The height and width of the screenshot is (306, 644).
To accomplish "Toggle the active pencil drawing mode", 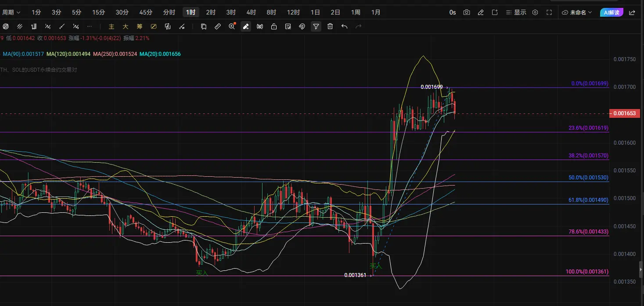I will (246, 26).
